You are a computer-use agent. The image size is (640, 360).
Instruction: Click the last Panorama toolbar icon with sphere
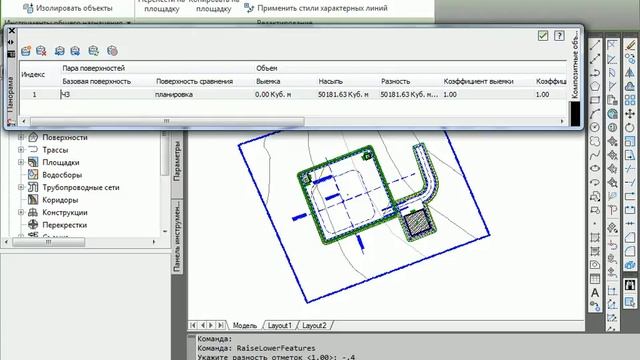112,51
